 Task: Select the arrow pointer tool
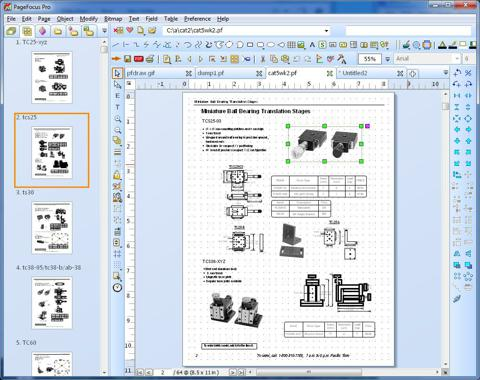(x=117, y=73)
